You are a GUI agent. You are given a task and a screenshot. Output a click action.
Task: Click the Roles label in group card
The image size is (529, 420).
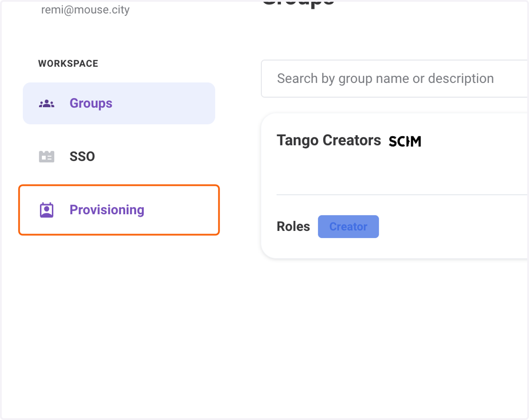click(293, 227)
